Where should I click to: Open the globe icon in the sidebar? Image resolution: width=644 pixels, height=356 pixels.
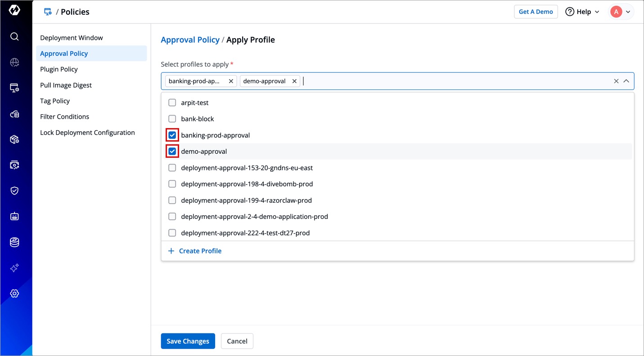click(14, 62)
